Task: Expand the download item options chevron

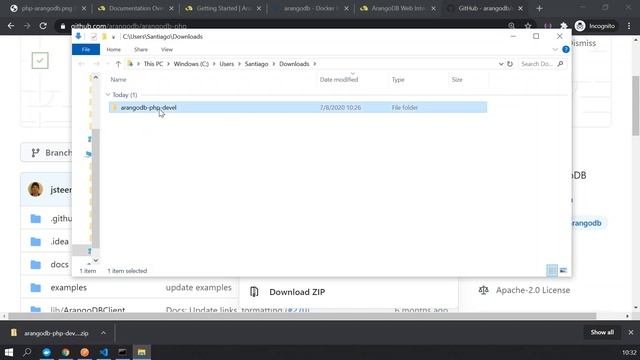Action: point(103,333)
